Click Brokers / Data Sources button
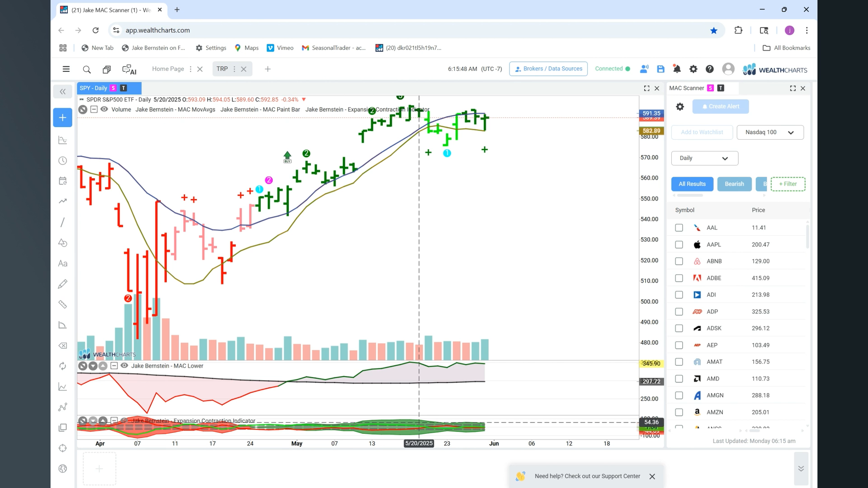Image resolution: width=868 pixels, height=488 pixels. coord(548,69)
